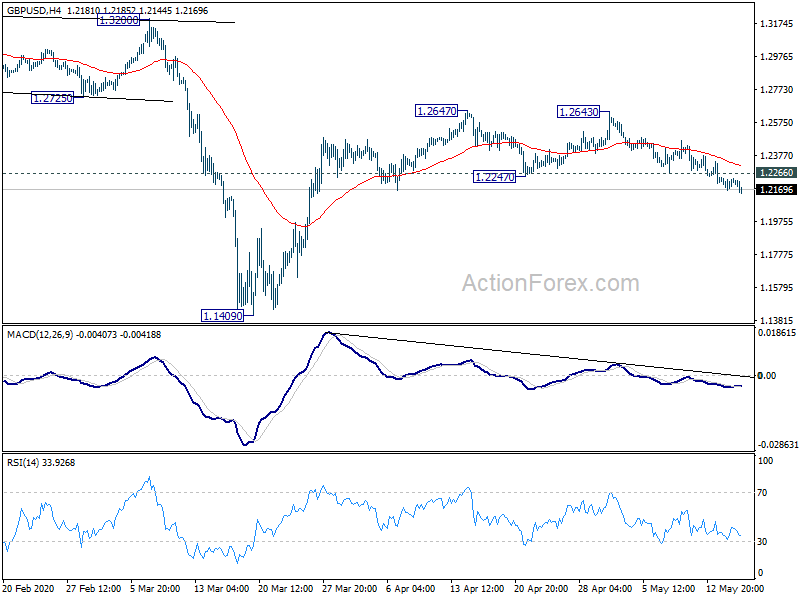Select the 1.32000 price label
Screen dimensions: 800x600
pos(118,20)
